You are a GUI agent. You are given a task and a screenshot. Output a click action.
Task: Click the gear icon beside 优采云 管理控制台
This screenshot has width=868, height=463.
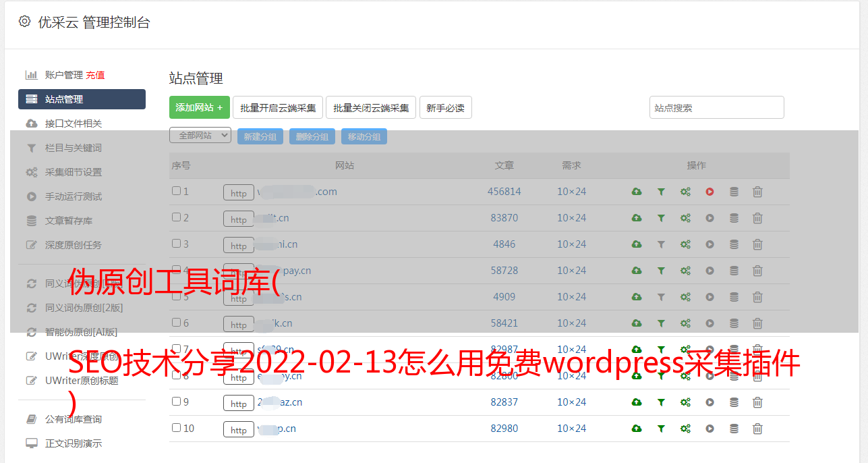click(25, 22)
